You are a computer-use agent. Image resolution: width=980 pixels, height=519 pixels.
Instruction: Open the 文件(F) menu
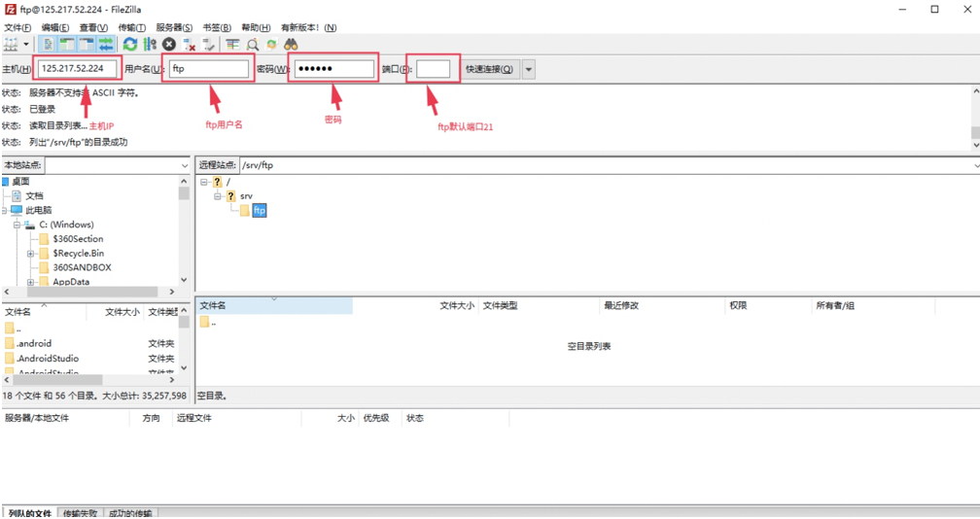[17, 27]
